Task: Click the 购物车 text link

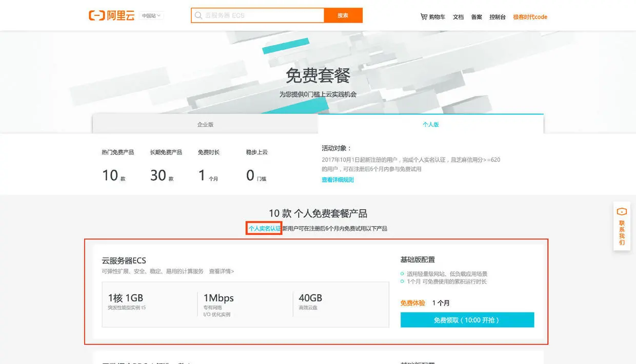Action: point(437,17)
